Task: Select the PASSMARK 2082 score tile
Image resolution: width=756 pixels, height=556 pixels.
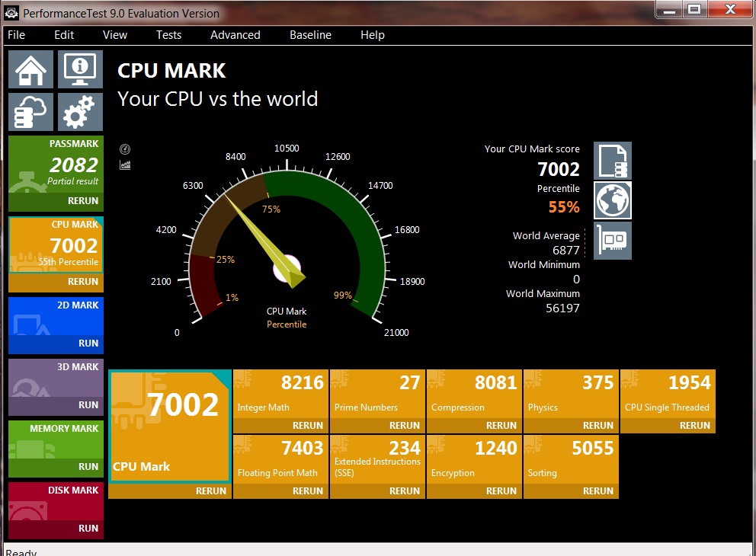Action: 56,165
